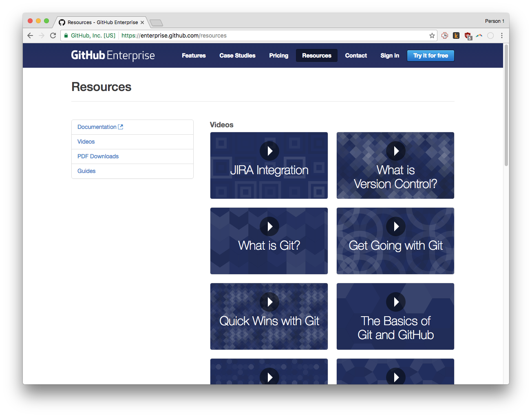Viewport: 532px width, 417px height.
Task: Jump to Videos in the sidebar
Action: click(x=132, y=142)
